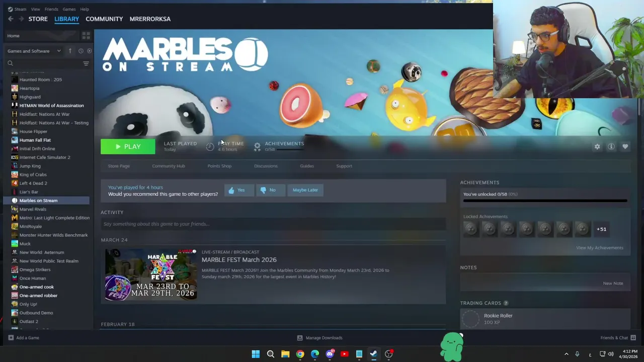Open the game's Store Page link
This screenshot has width=644, height=362.
[119, 166]
